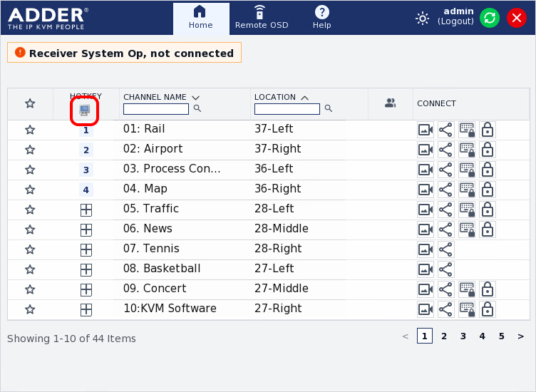Click search magnifier next to Location filter
This screenshot has width=536, height=392.
coord(328,108)
